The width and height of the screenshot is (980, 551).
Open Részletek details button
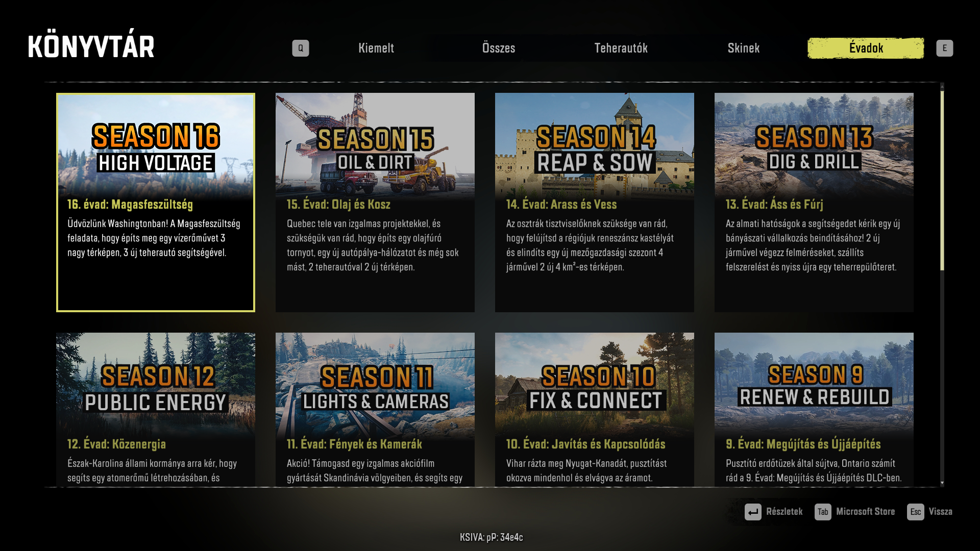click(784, 512)
